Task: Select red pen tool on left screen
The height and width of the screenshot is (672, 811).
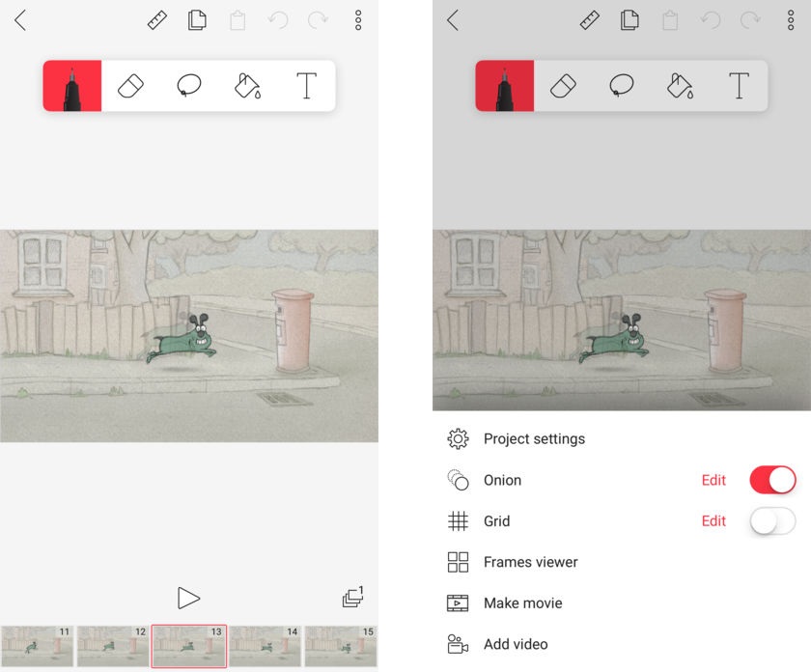Action: tap(72, 86)
